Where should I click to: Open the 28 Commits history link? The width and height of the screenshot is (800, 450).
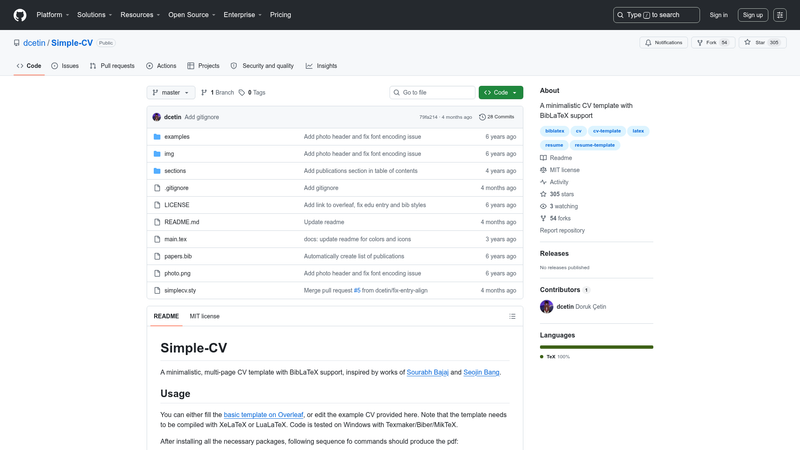(x=496, y=117)
